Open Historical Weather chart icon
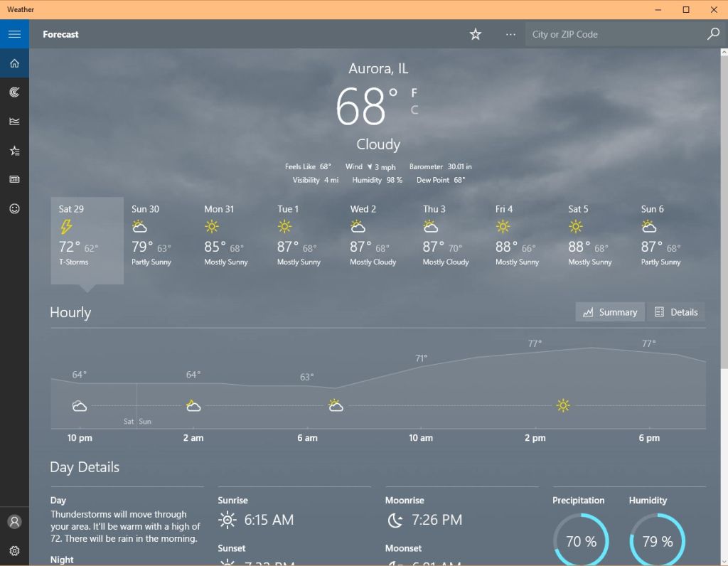 (14, 121)
